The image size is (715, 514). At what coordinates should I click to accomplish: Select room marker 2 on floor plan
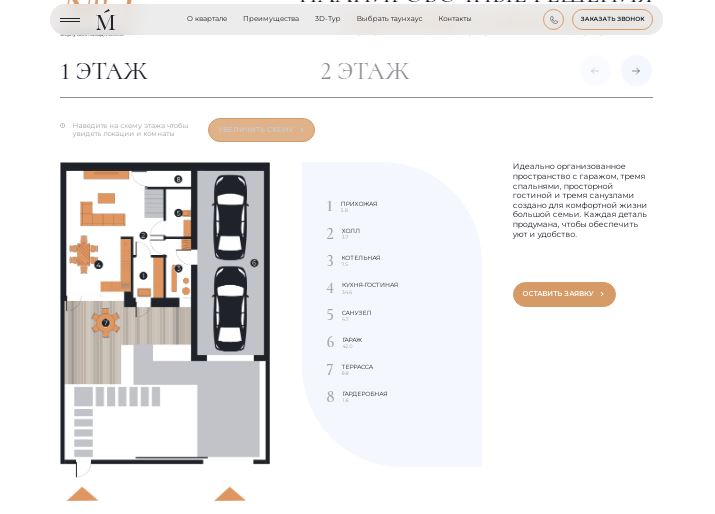click(143, 235)
